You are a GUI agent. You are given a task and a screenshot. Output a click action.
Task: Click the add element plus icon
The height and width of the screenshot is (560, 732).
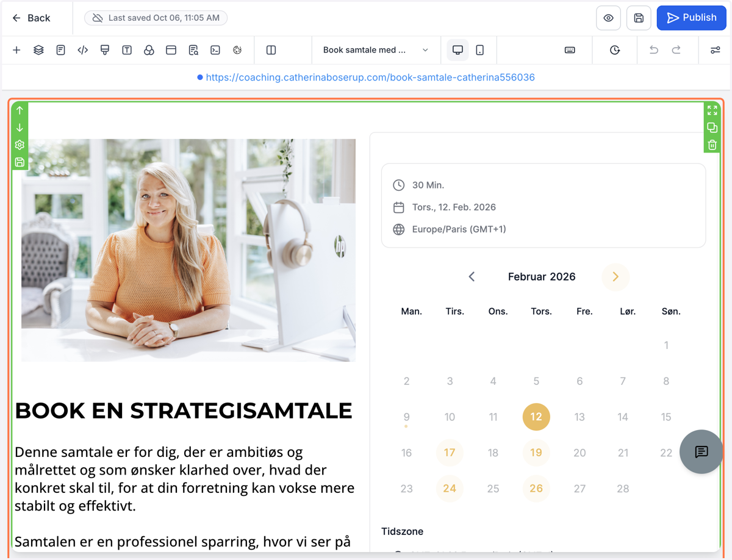(16, 50)
